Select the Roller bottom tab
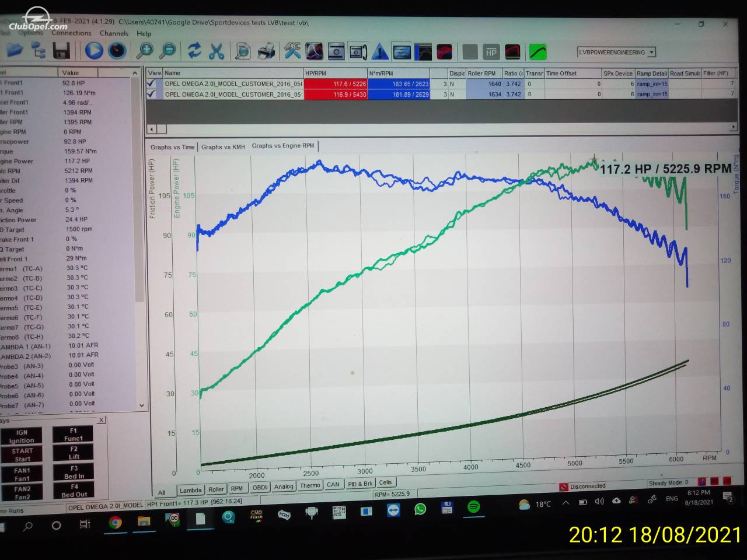The image size is (747, 560). [x=216, y=489]
